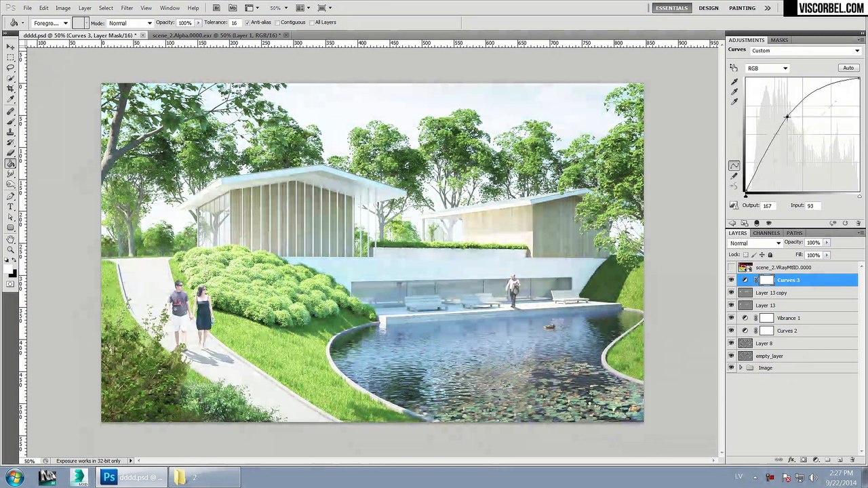Open the Curves preset dropdown showing Custom

(806, 51)
